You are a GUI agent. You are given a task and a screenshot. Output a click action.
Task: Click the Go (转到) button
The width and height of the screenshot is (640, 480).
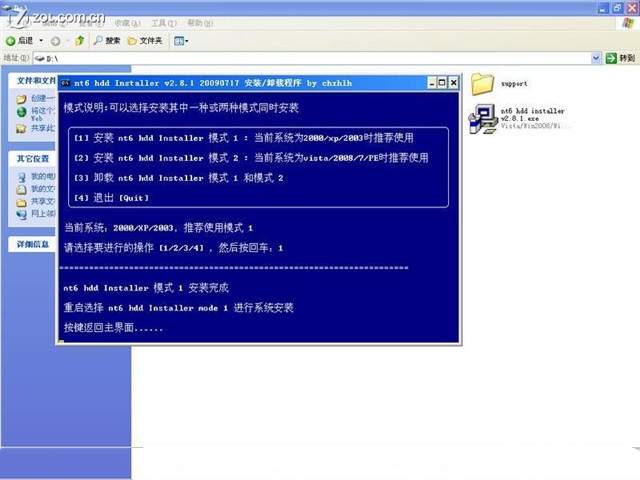(621, 58)
